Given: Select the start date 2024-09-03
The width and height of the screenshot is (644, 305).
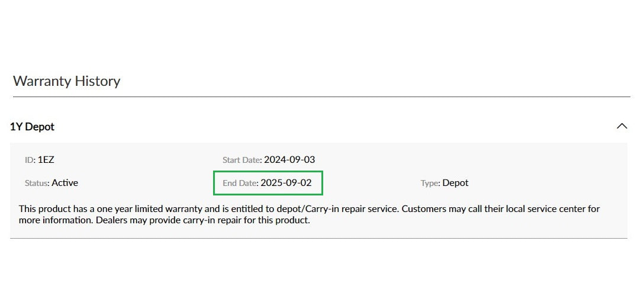Looking at the screenshot, I should 289,160.
